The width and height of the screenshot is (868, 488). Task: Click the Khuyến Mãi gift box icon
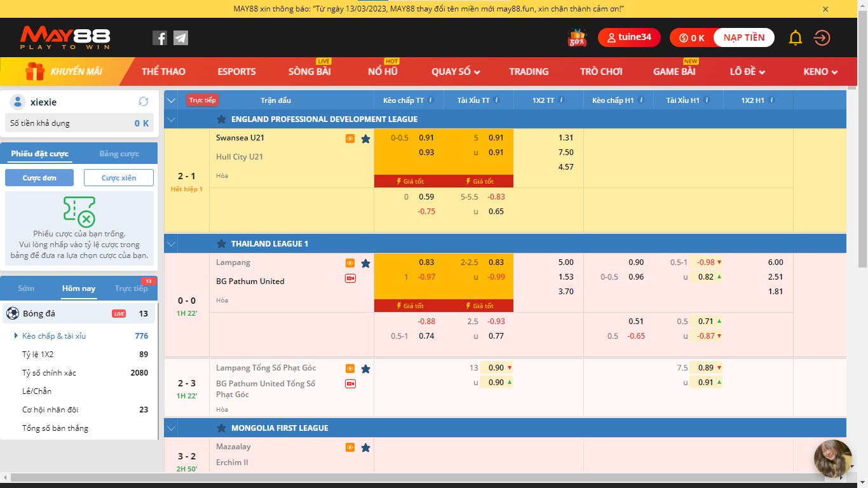[34, 71]
